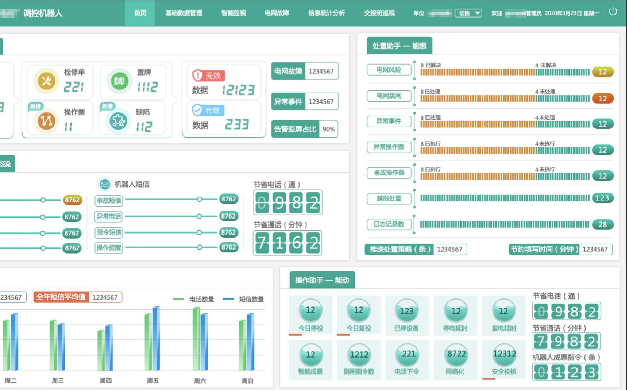
Task: Open the 基础数据管理 menu
Action: (x=184, y=13)
